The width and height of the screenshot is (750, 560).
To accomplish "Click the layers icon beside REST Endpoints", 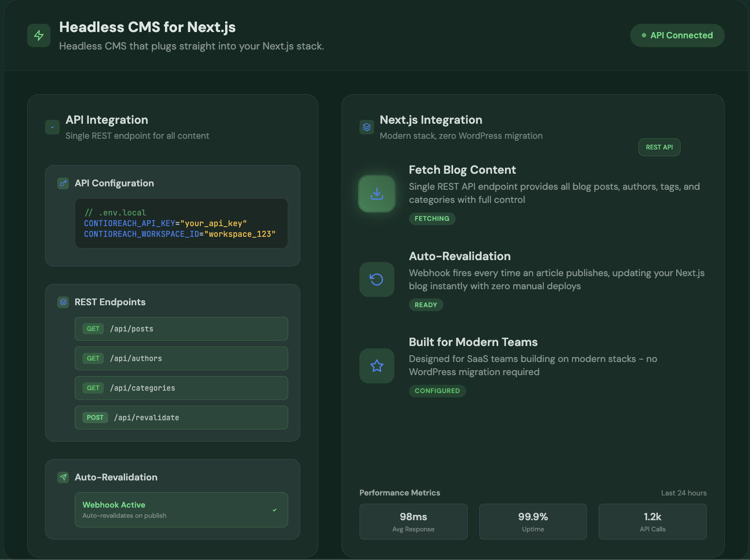I will [x=63, y=302].
